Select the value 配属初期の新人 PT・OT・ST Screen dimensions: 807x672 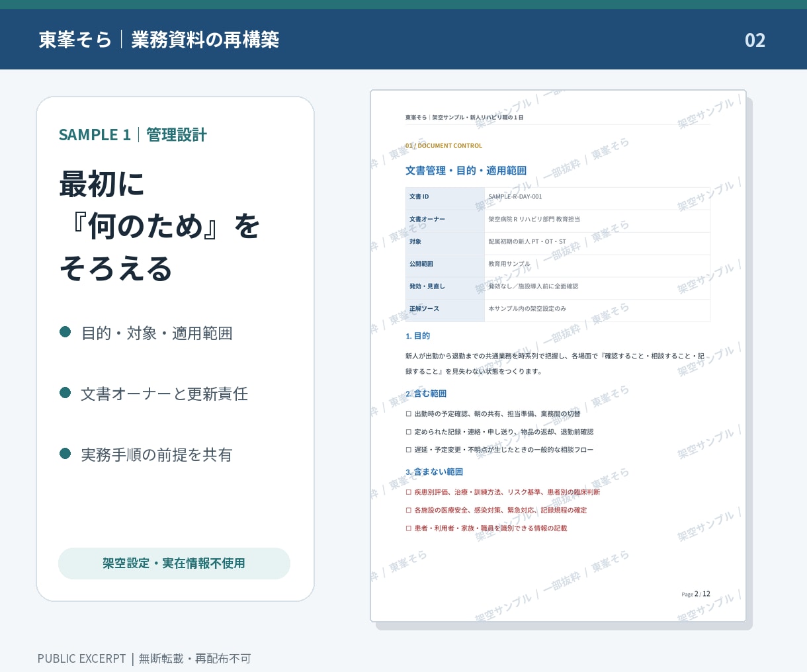tap(527, 241)
